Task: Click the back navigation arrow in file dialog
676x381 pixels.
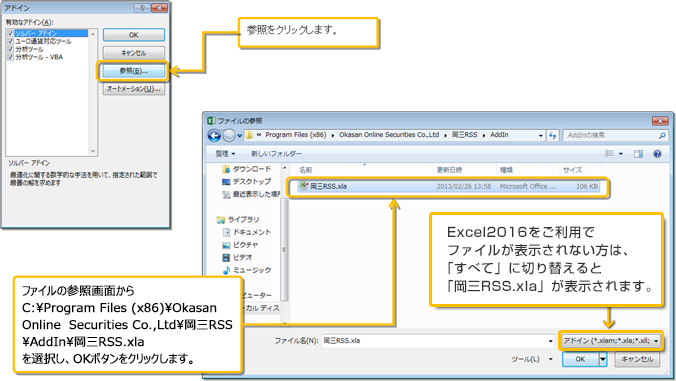Action: (214, 135)
